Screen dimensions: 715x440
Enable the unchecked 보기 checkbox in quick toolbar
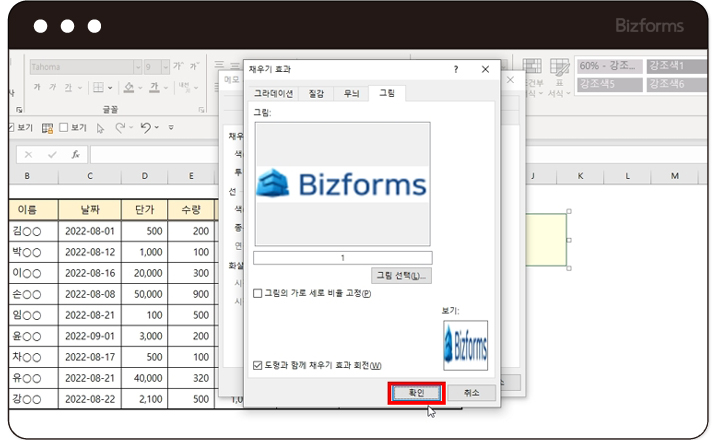click(x=64, y=127)
